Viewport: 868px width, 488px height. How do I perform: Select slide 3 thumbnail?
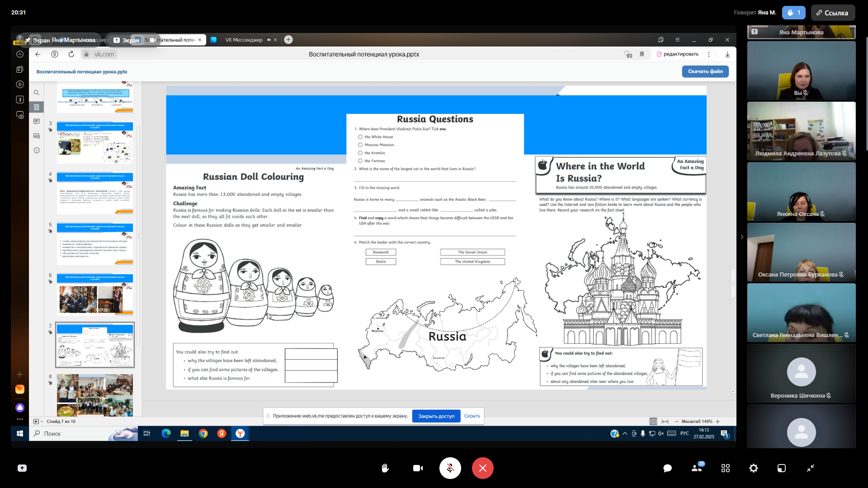click(95, 142)
